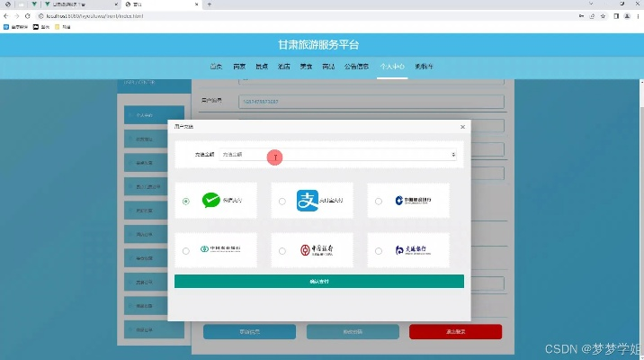The height and width of the screenshot is (360, 644).
Task: Click the red 退出登录 logout button
Action: click(455, 331)
